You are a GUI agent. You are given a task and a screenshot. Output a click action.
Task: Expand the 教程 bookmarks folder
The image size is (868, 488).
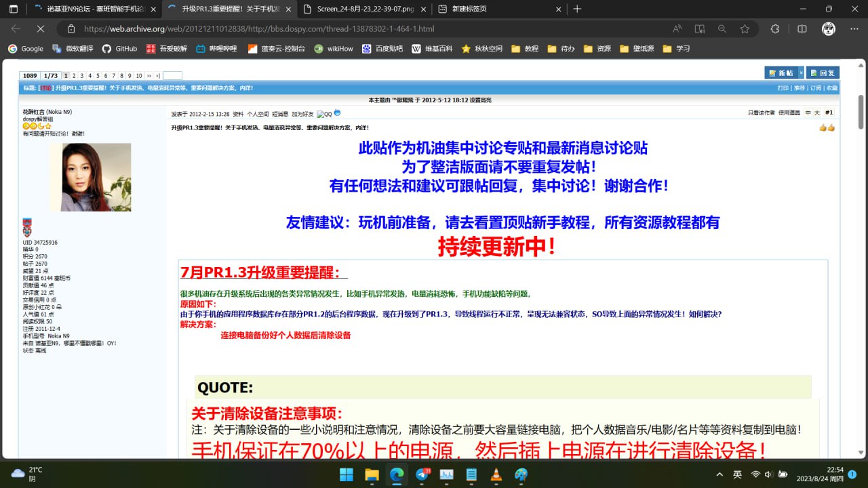tap(525, 49)
